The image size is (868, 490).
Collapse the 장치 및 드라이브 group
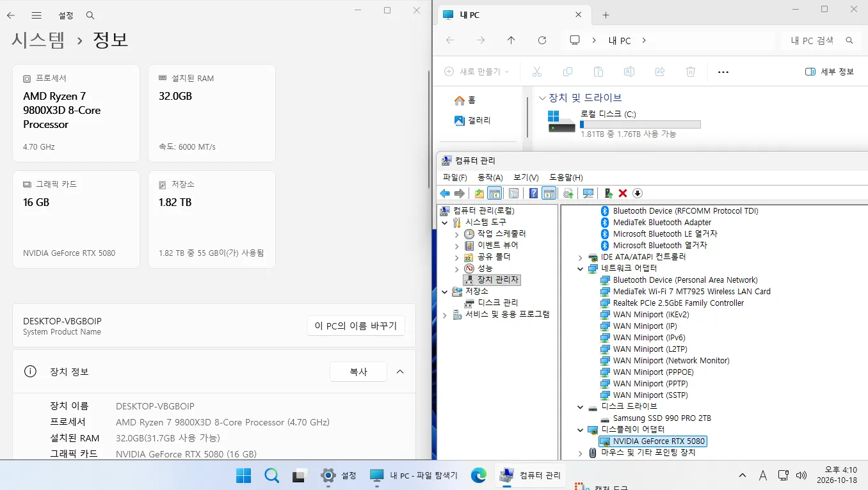542,98
